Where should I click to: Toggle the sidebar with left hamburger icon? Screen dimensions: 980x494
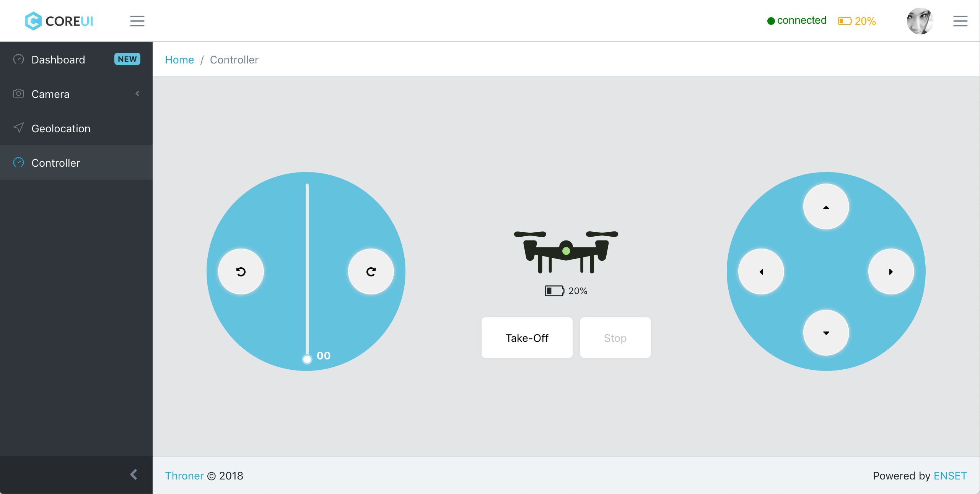[137, 21]
